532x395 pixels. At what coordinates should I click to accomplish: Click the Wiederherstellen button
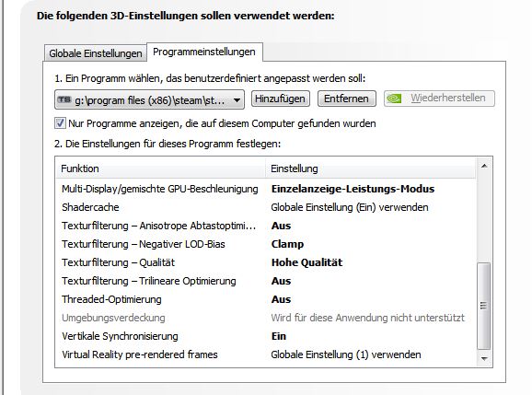(439, 99)
